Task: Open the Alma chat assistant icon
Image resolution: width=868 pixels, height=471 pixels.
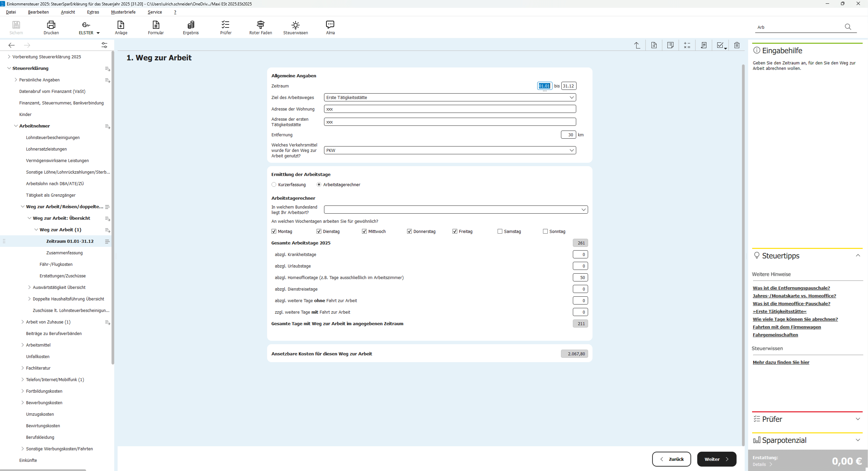Action: pos(330,25)
